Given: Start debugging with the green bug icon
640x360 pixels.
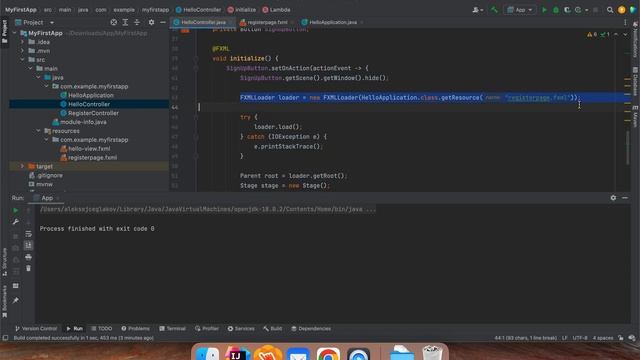Looking at the screenshot, I should tap(556, 10).
